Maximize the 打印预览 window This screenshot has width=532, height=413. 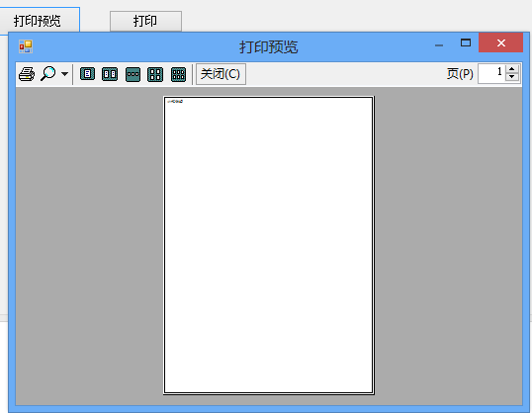[466, 42]
